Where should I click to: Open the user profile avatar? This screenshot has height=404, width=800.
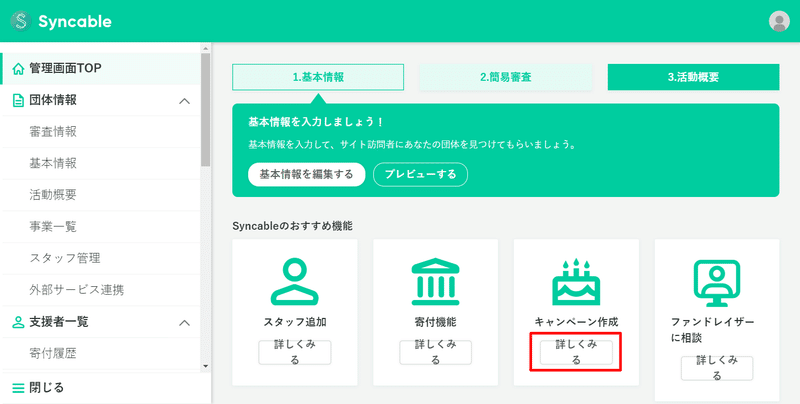pyautogui.click(x=779, y=21)
